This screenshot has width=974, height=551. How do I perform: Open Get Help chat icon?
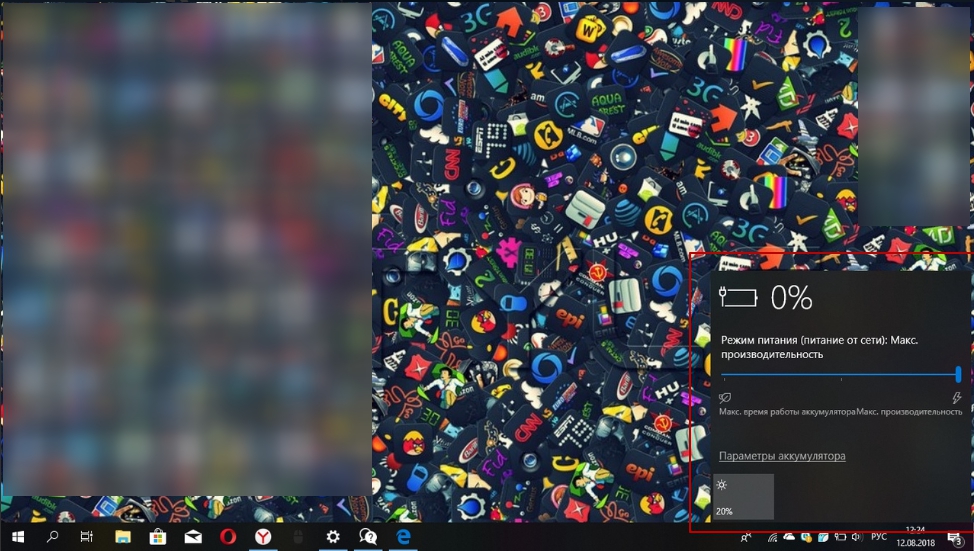pyautogui.click(x=368, y=537)
